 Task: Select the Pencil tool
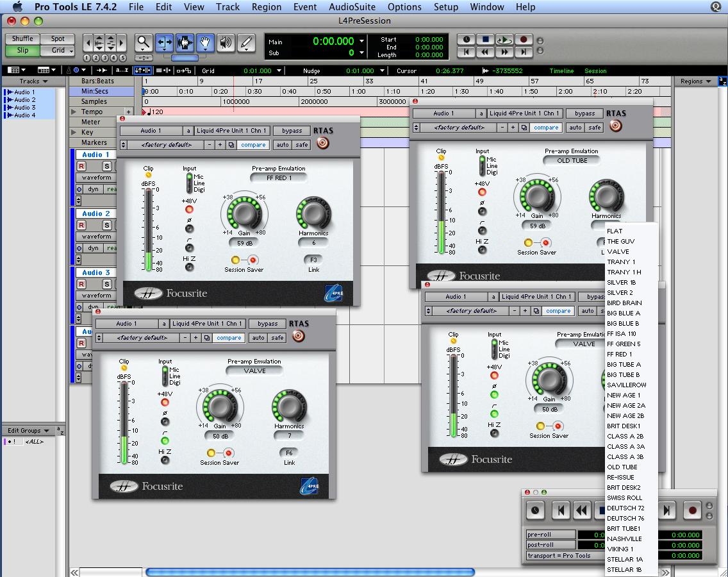click(246, 43)
